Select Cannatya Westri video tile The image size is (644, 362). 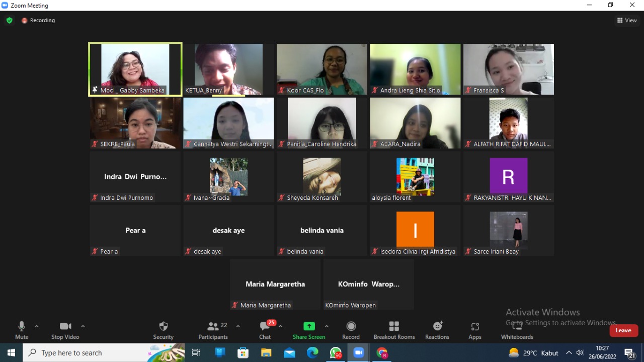[228, 123]
